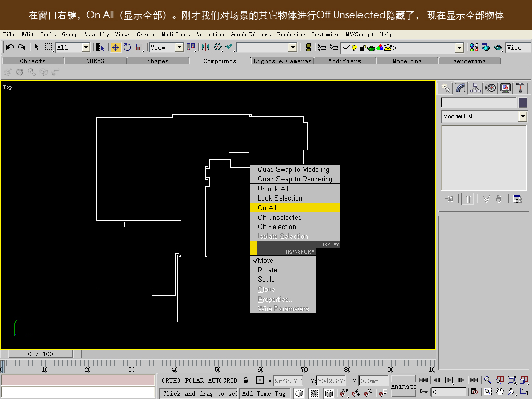The width and height of the screenshot is (532, 399).
Task: Switch to the Create command panel
Action: point(446,88)
